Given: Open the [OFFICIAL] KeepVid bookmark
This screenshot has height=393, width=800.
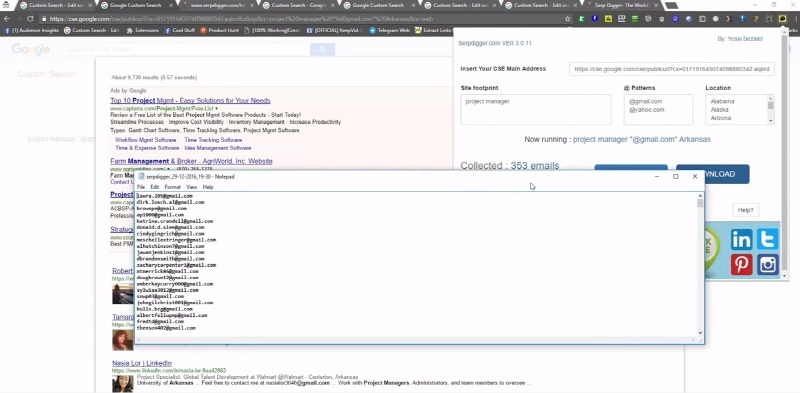Looking at the screenshot, I should click(x=335, y=30).
